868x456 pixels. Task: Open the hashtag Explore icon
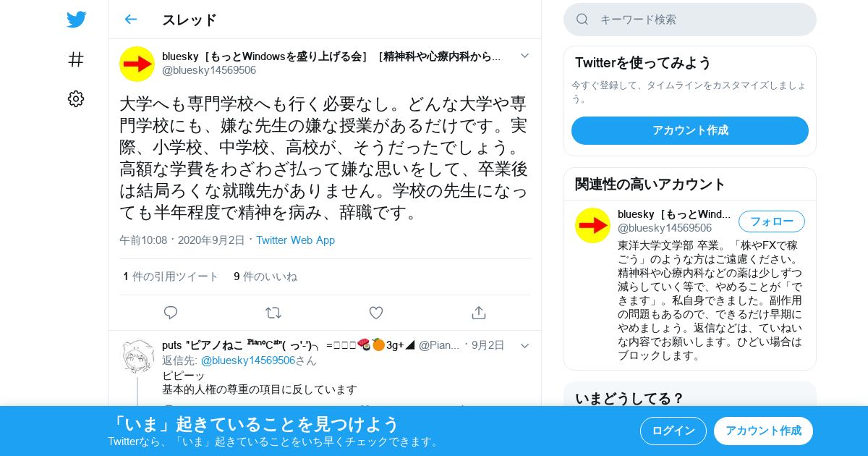point(76,59)
